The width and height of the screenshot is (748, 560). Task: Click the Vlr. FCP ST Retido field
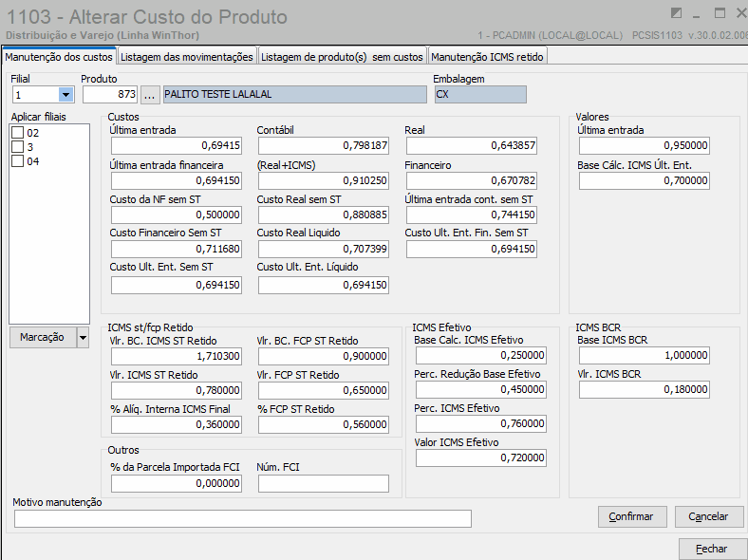click(x=324, y=391)
